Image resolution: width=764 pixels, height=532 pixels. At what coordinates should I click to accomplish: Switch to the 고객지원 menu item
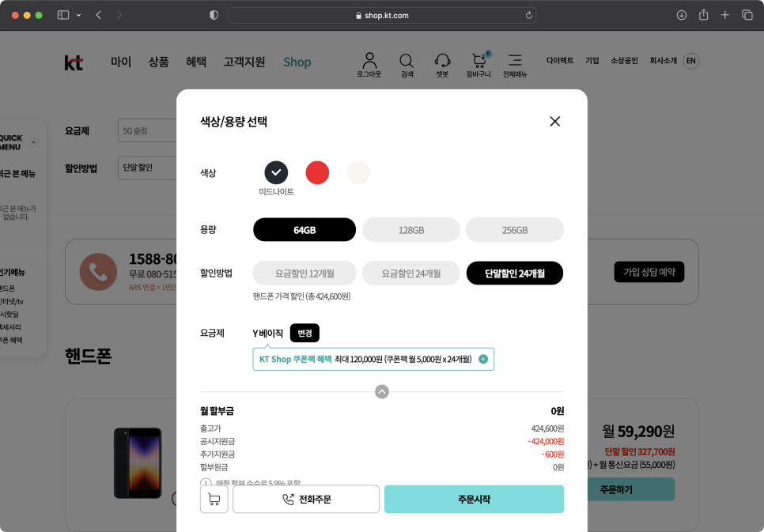244,61
